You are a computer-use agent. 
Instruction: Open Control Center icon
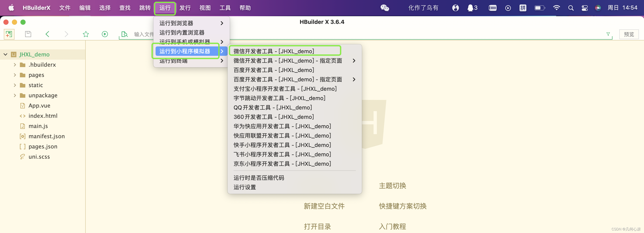coord(585,8)
